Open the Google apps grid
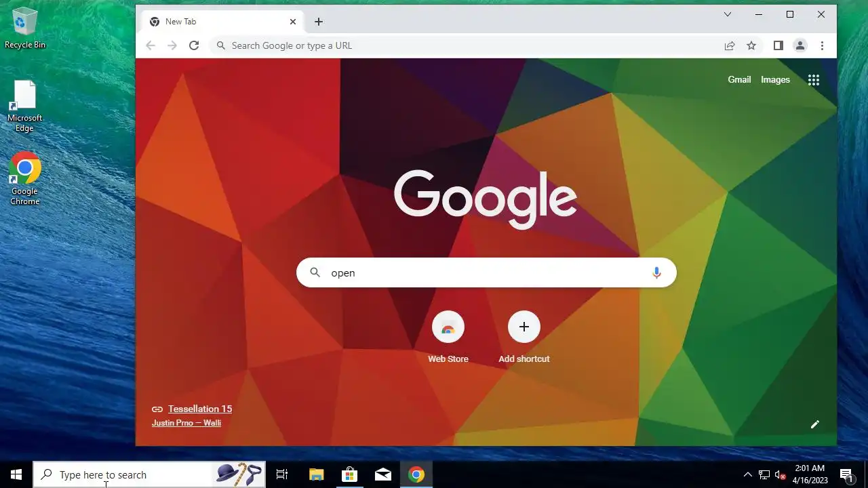Screen dimensions: 868x488 (814, 80)
